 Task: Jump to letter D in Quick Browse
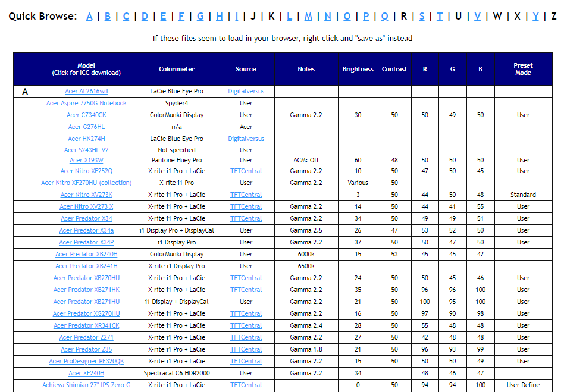[145, 17]
